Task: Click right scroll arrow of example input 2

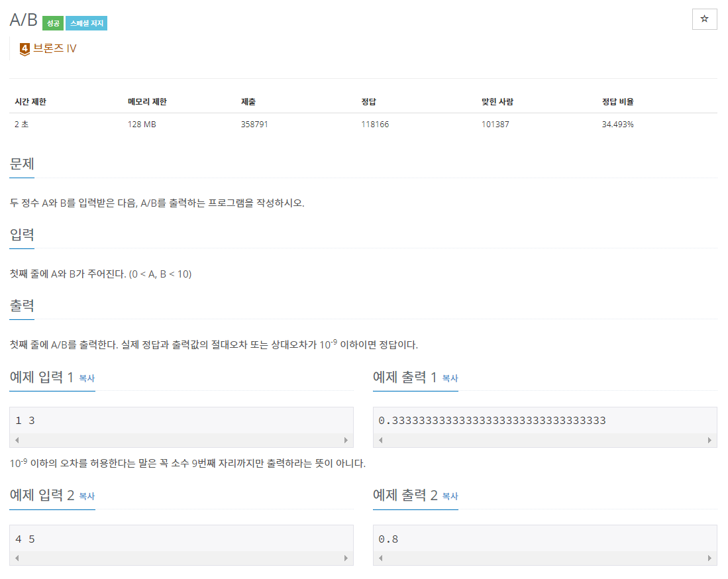Action: click(346, 558)
